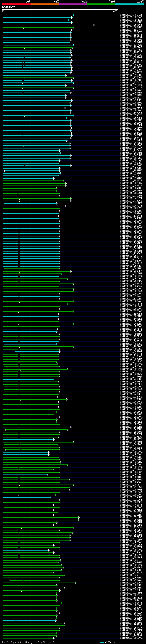The width and height of the screenshot is (146, 644).
Task: Select hit label UniRef100_C3KJY6
Action: [131, 371]
